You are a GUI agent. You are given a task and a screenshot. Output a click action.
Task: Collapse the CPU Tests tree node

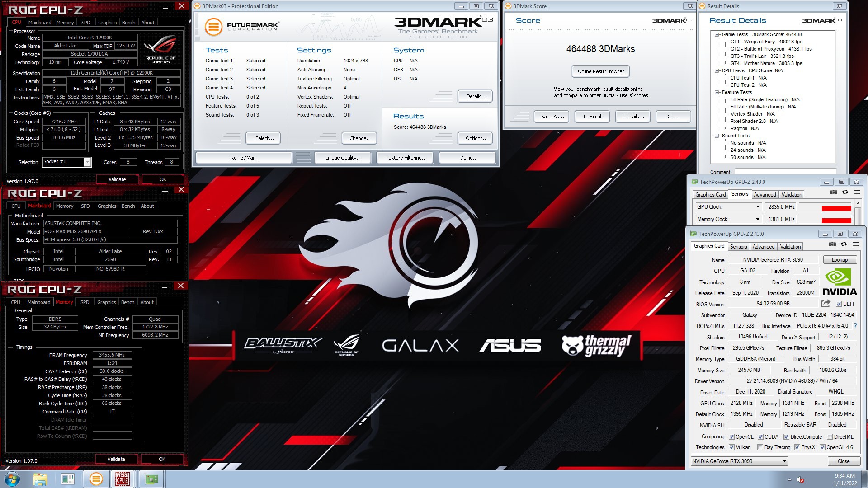coord(717,70)
